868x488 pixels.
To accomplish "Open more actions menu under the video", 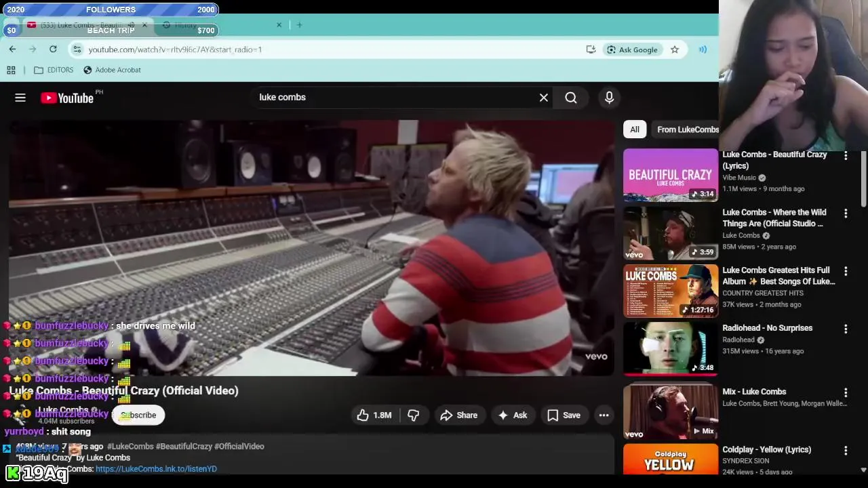I will [x=604, y=415].
